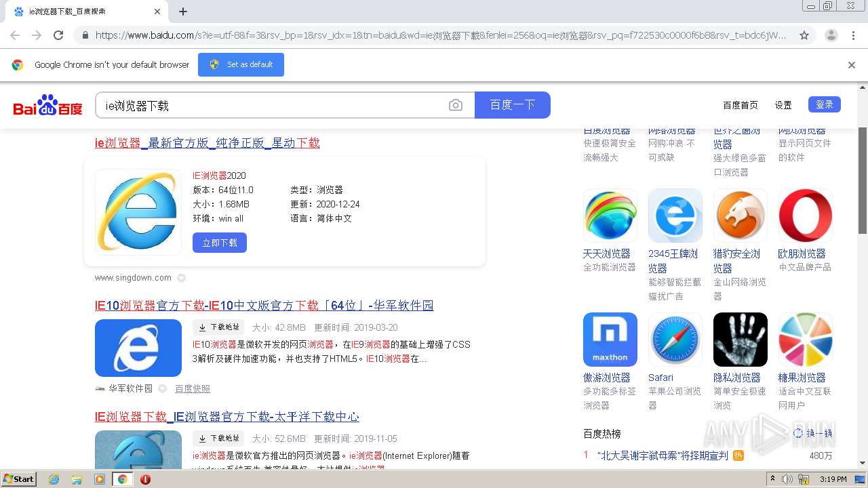The height and width of the screenshot is (488, 868).
Task: Open the 隐私浏览器 text link
Action: click(737, 378)
